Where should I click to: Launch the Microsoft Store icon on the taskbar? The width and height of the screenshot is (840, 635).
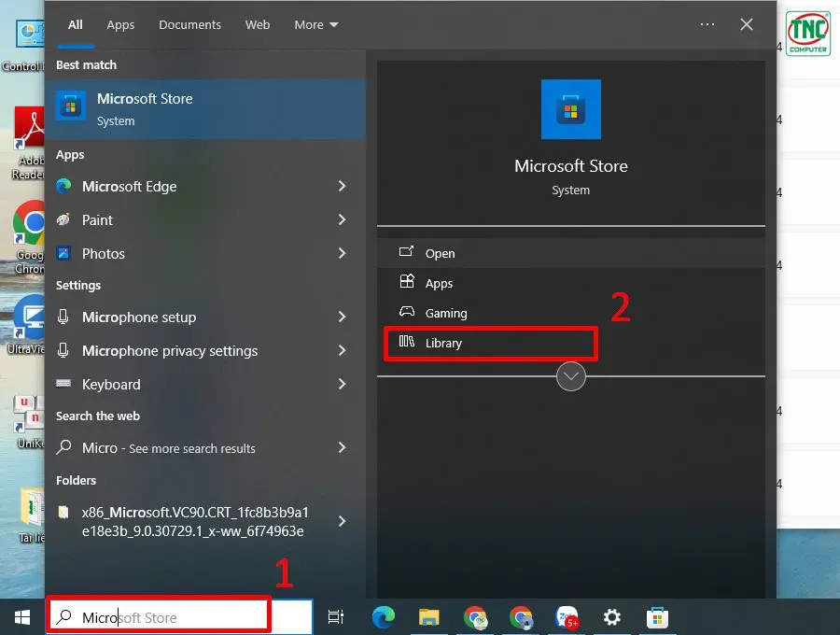coord(658,617)
